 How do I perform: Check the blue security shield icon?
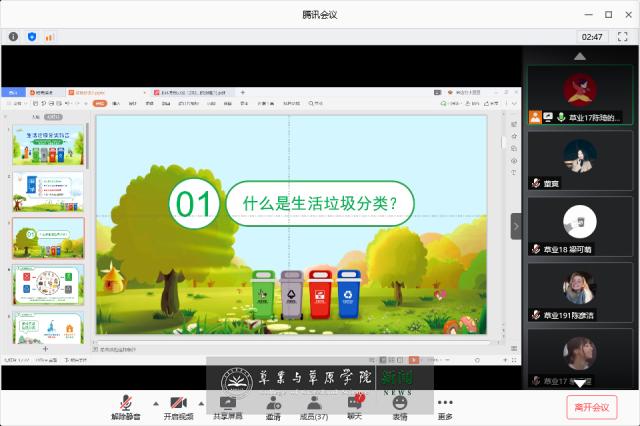[x=32, y=36]
